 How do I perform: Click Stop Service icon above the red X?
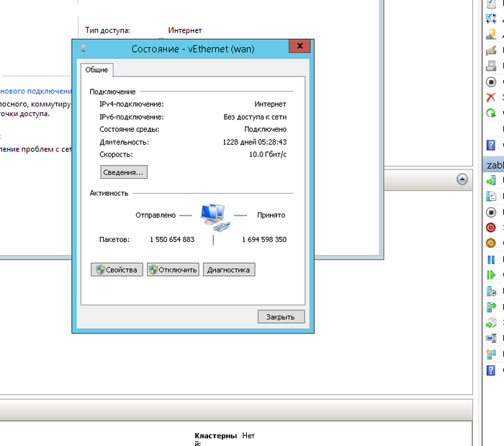click(491, 81)
